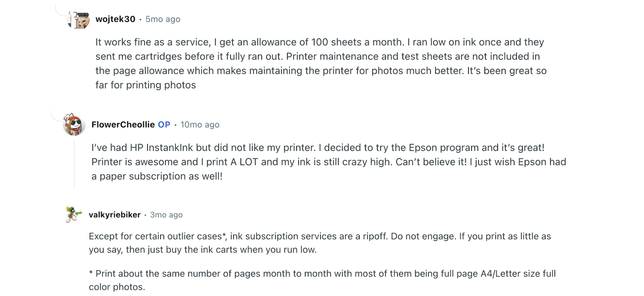Click the curved thread connector beside FlowerCheollie

57,115
